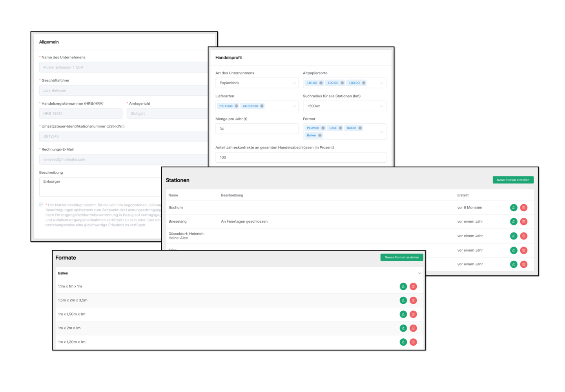Edit the 1,1m x 1m x 1m format
This screenshot has width=565, height=392.
pyautogui.click(x=403, y=287)
